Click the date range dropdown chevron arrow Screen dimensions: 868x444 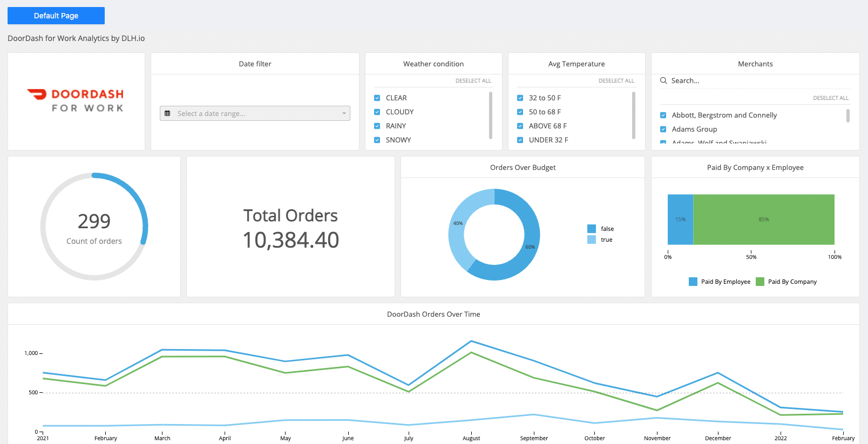[x=344, y=113]
